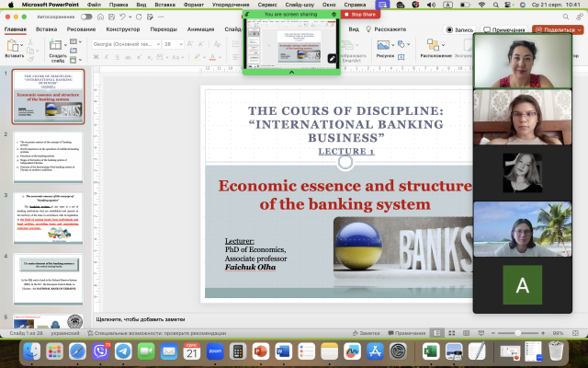Expand the Создать слайд dropdown arrow
The height and width of the screenshot is (368, 588).
[65, 45]
